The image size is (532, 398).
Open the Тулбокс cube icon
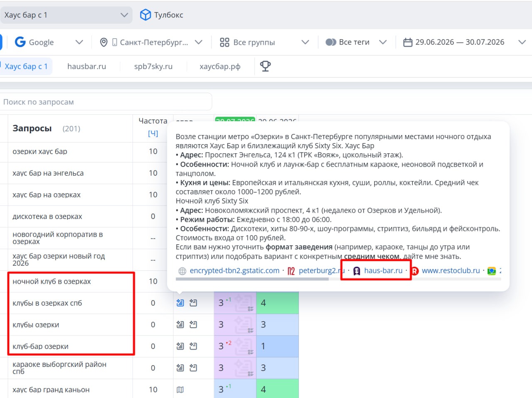pos(145,15)
